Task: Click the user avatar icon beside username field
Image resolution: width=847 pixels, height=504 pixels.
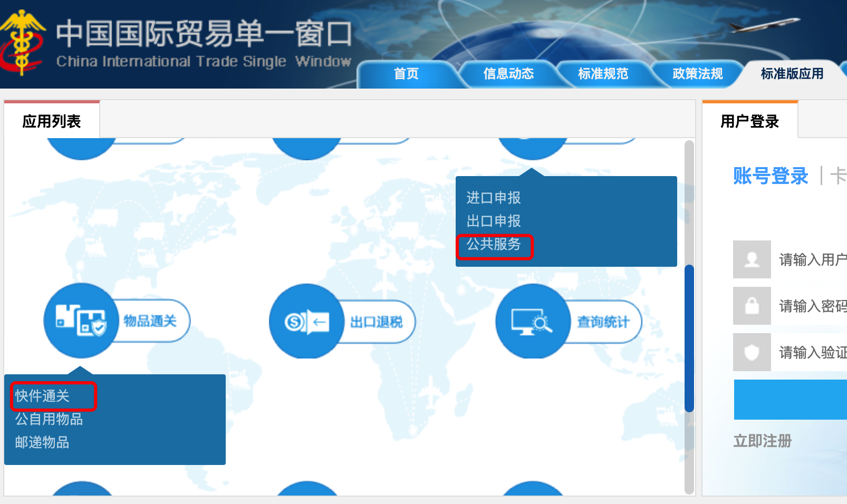Action: [x=752, y=259]
